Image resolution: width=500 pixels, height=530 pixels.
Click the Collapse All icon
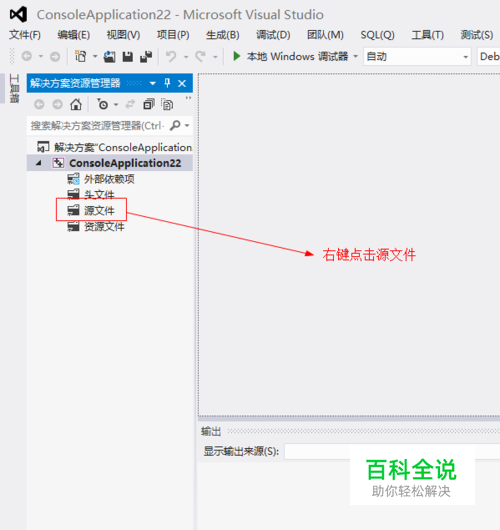(149, 104)
